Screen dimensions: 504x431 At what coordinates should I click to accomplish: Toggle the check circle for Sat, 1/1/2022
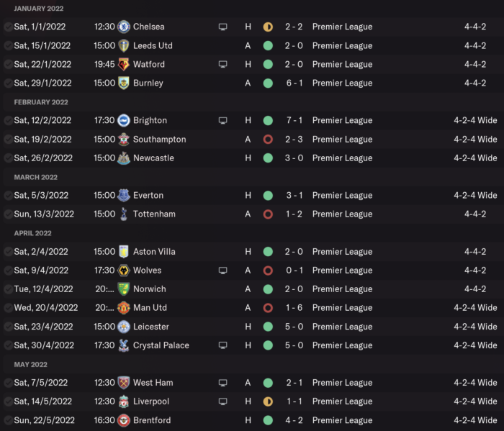click(8, 27)
